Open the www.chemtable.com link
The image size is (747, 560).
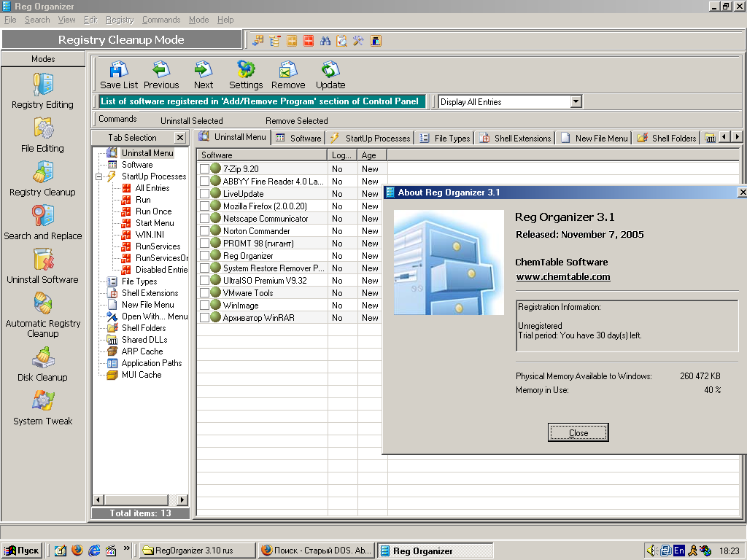[x=563, y=277]
